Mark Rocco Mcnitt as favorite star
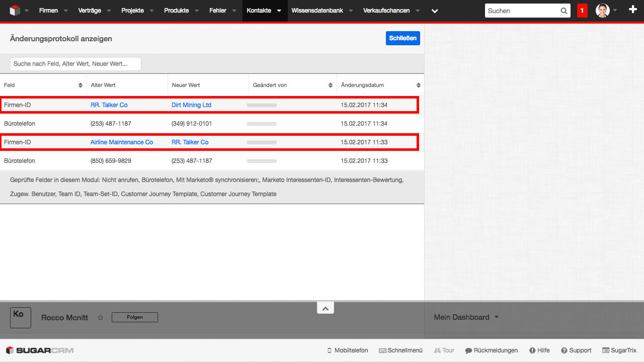644x362 pixels. click(x=100, y=318)
